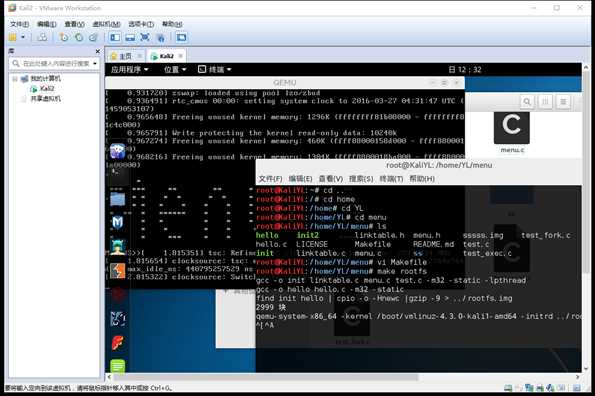Click the clock in the GNOME top bar
The image size is (595, 396).
tap(465, 69)
